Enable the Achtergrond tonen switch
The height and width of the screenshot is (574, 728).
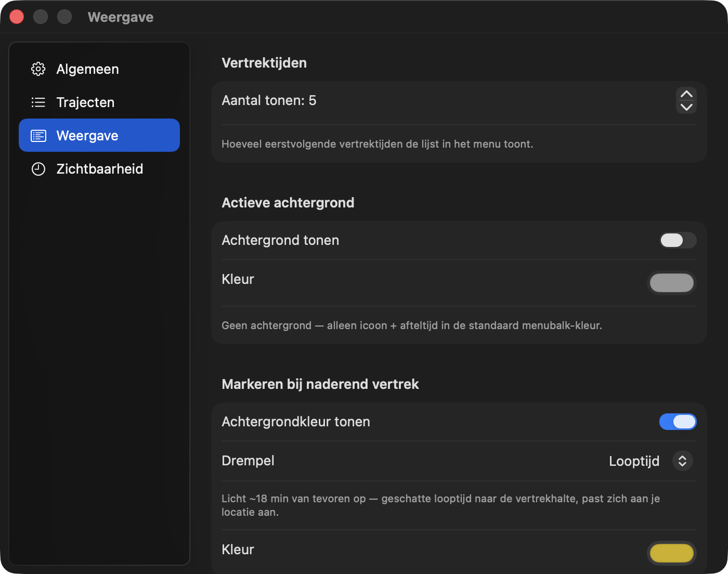pyautogui.click(x=678, y=240)
